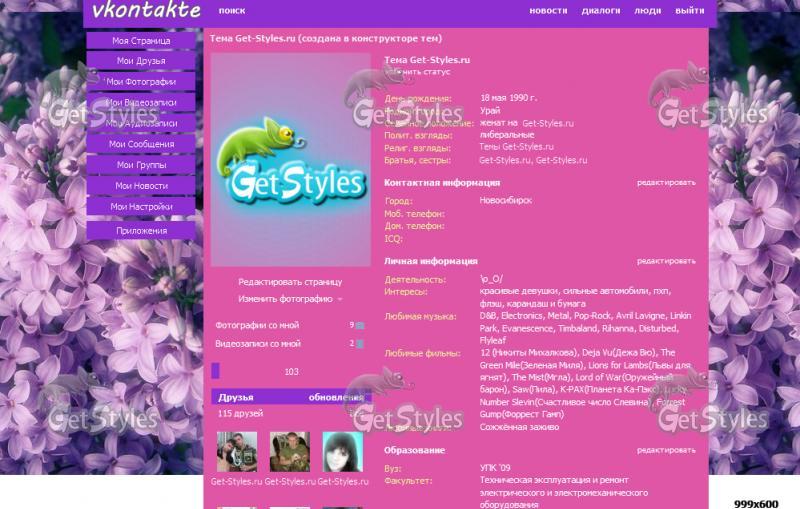Open third friend's avatar with dark hair
The height and width of the screenshot is (509, 800).
pyautogui.click(x=342, y=452)
